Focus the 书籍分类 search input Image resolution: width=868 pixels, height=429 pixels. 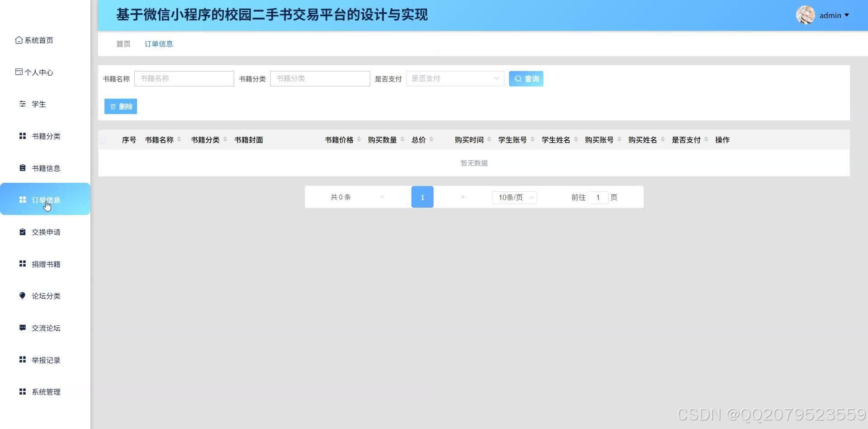pyautogui.click(x=320, y=79)
